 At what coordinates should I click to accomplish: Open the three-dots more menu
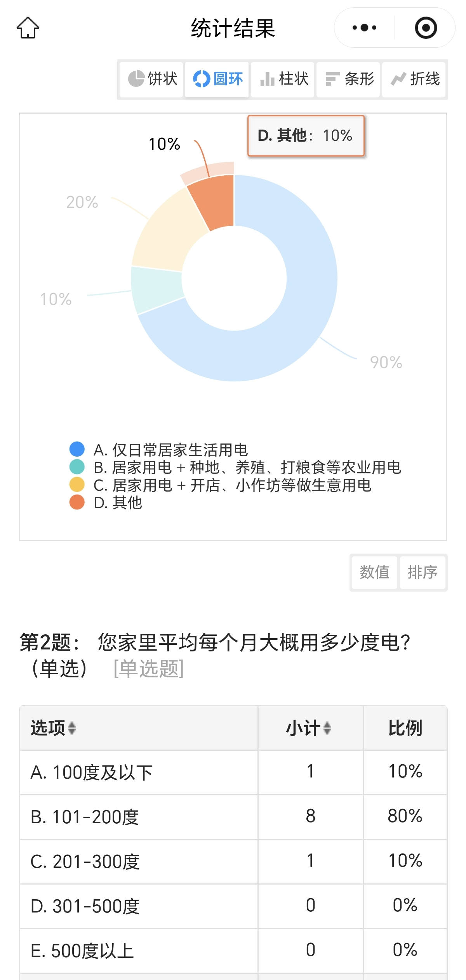coord(364,28)
